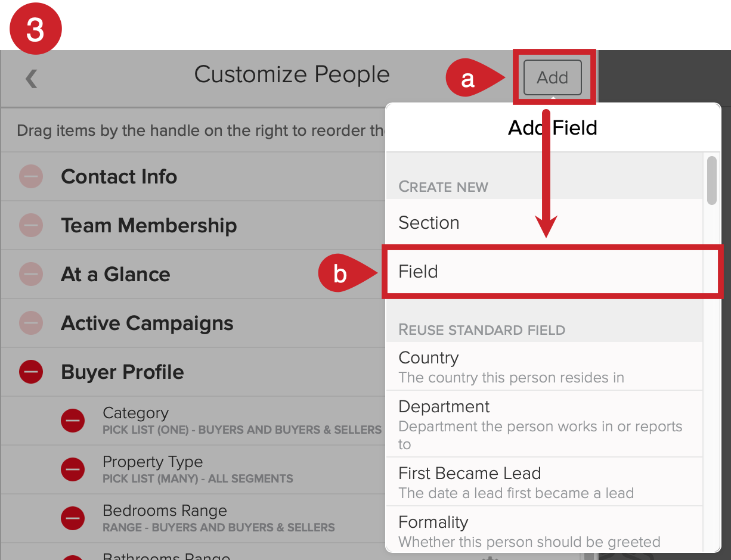Select the Active Campaigns section title
Screen dimensions: 731x560
click(x=147, y=323)
